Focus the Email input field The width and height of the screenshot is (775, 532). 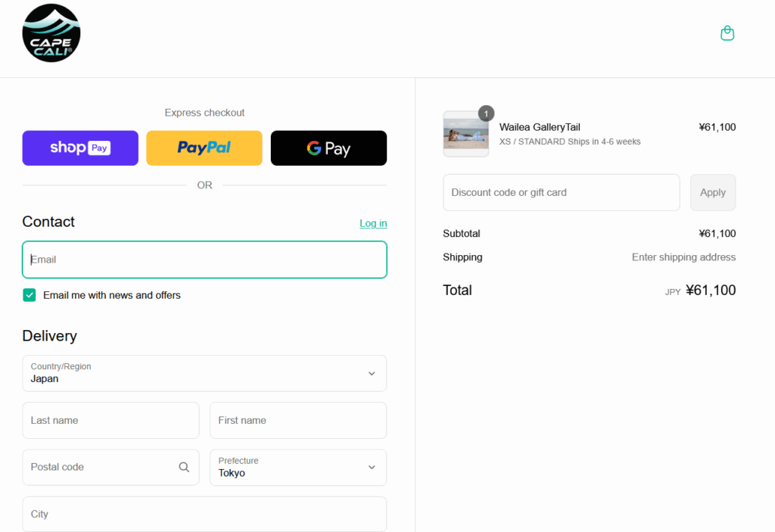(204, 260)
